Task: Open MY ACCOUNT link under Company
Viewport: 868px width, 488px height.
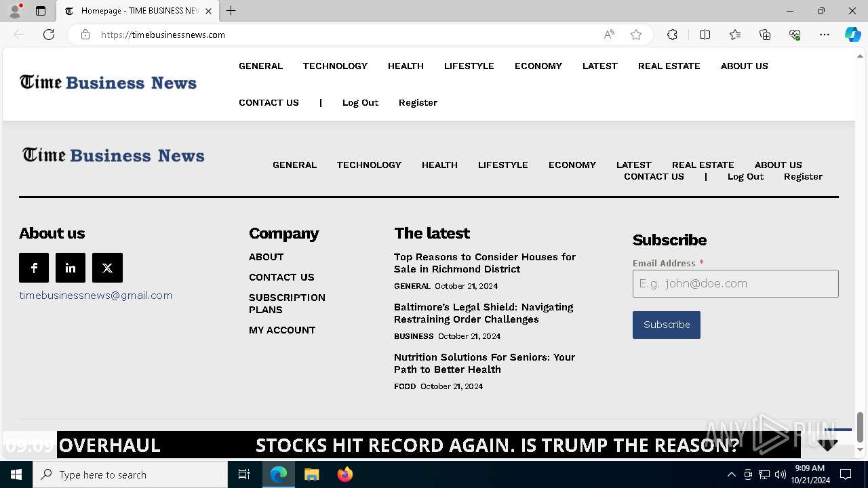Action: [x=282, y=330]
